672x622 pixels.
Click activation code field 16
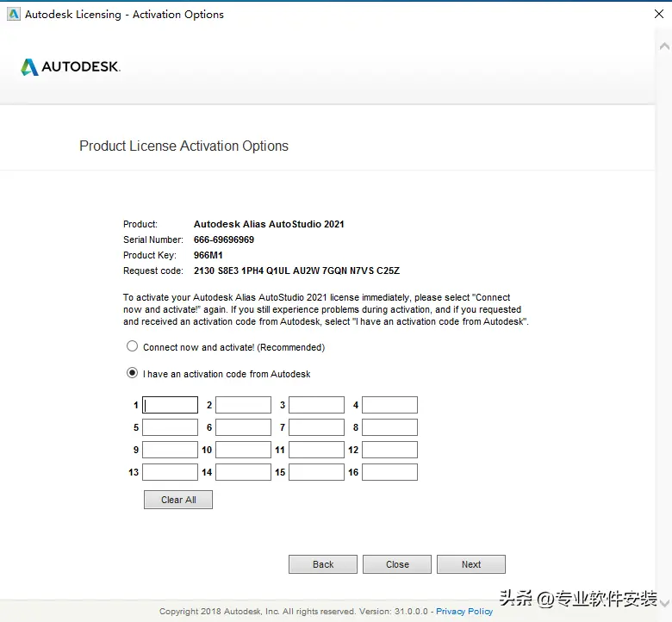click(390, 472)
